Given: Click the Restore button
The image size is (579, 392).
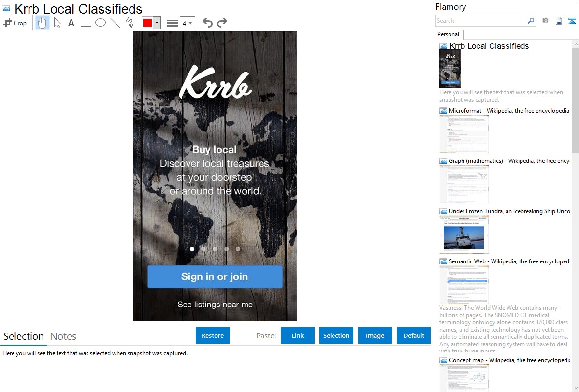Looking at the screenshot, I should [213, 335].
